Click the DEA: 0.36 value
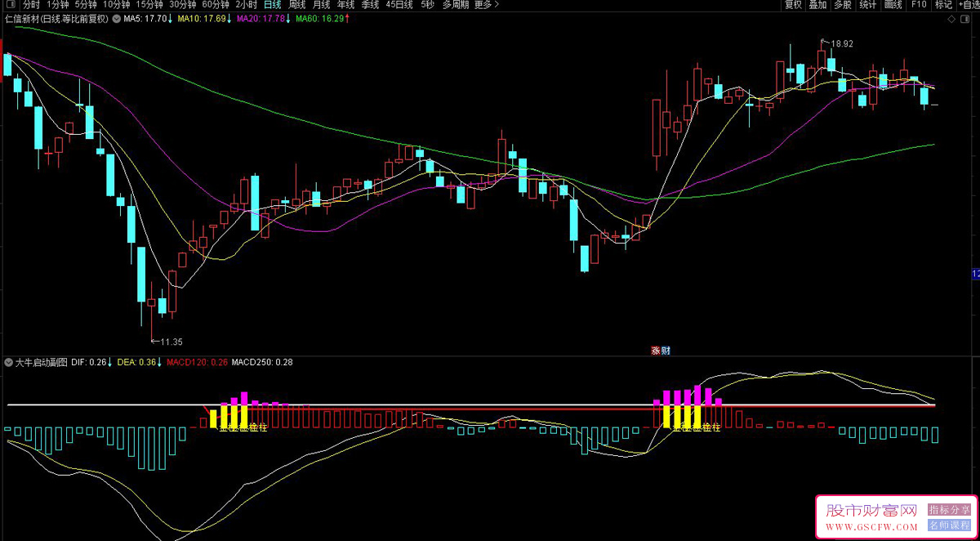The image size is (980, 541). pyautogui.click(x=136, y=361)
